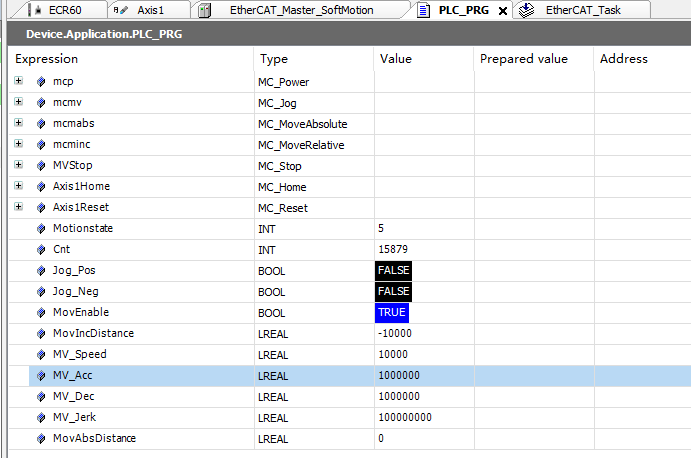The width and height of the screenshot is (691, 458).
Task: Select the MV_Speed value 10000
Action: [393, 354]
